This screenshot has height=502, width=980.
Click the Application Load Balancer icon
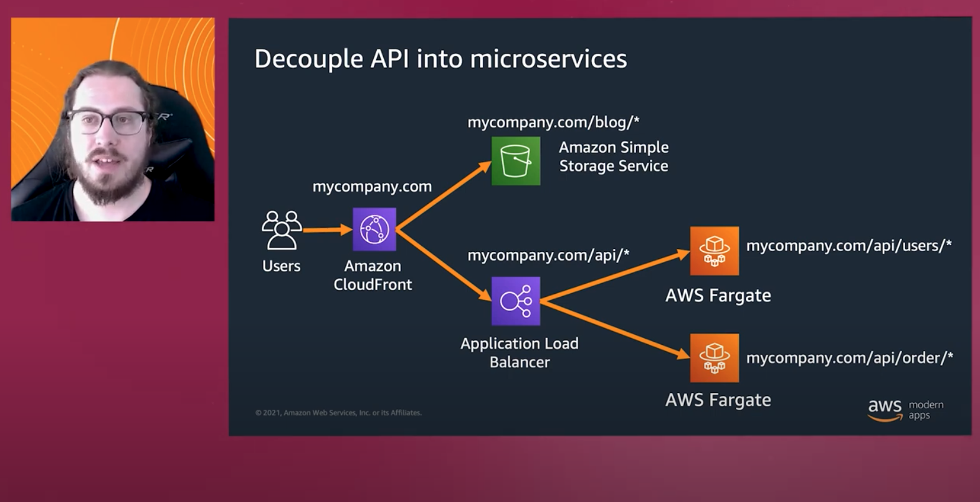click(516, 301)
